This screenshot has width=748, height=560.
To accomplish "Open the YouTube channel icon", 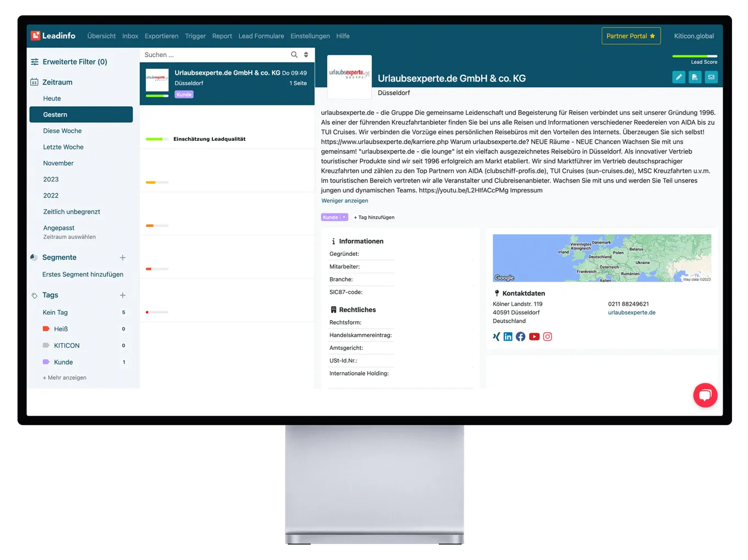I will tap(534, 337).
